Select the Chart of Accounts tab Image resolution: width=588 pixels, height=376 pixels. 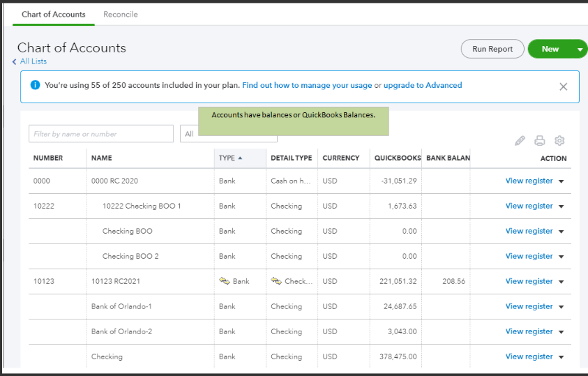(x=54, y=14)
